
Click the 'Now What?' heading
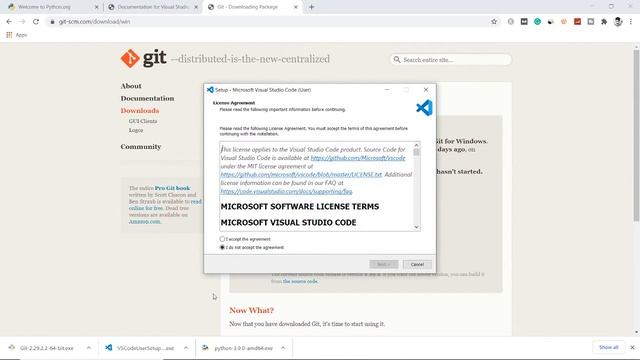pos(251,311)
